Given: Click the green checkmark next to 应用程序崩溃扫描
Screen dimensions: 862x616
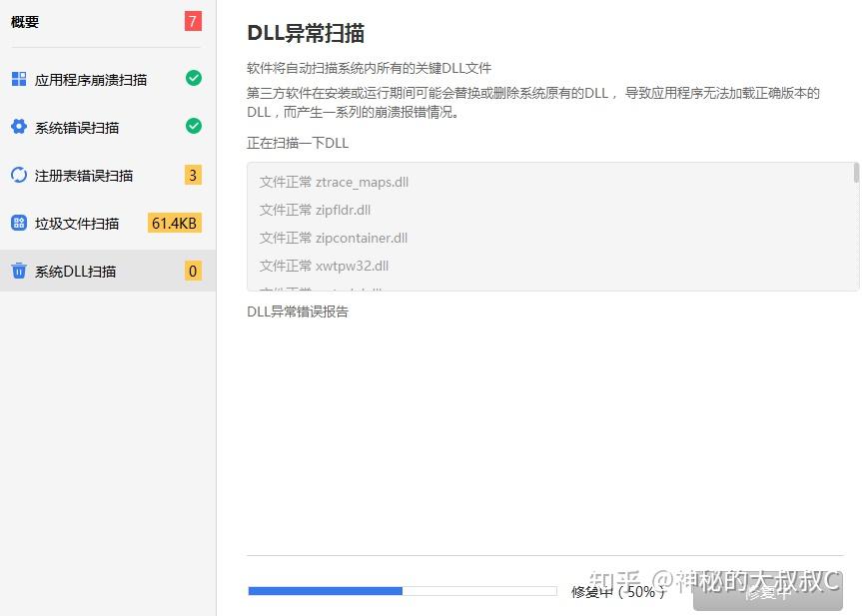Looking at the screenshot, I should coord(192,77).
